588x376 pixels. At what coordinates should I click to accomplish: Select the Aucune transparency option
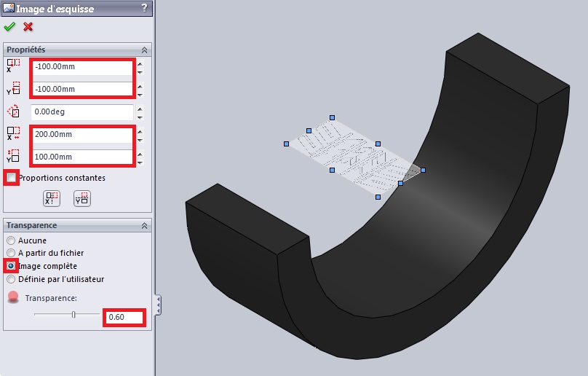[x=11, y=240]
